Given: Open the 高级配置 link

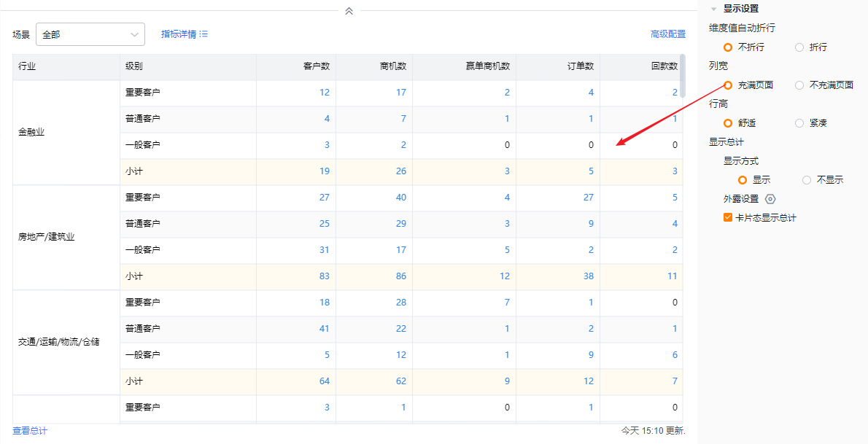Looking at the screenshot, I should pos(668,34).
